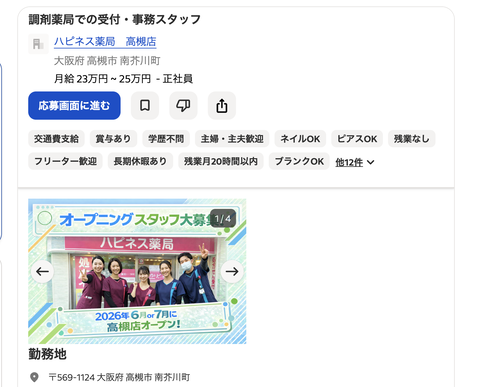Select the 交通費支給 tag
This screenshot has height=387, width=499.
click(x=56, y=139)
